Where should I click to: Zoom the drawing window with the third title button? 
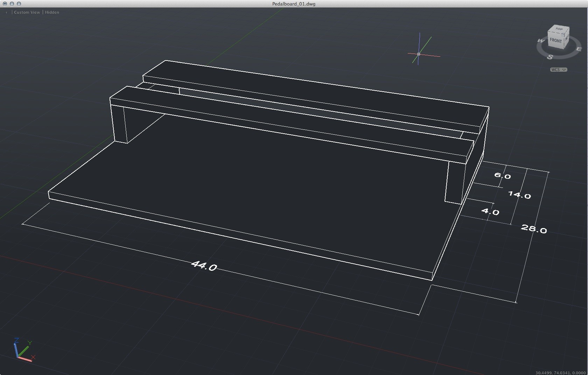pos(19,4)
